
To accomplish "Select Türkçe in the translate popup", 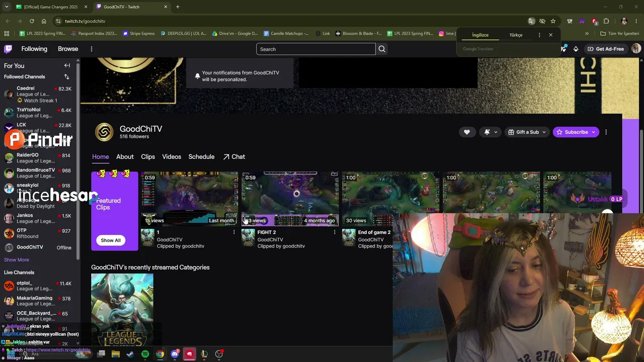I will (516, 35).
